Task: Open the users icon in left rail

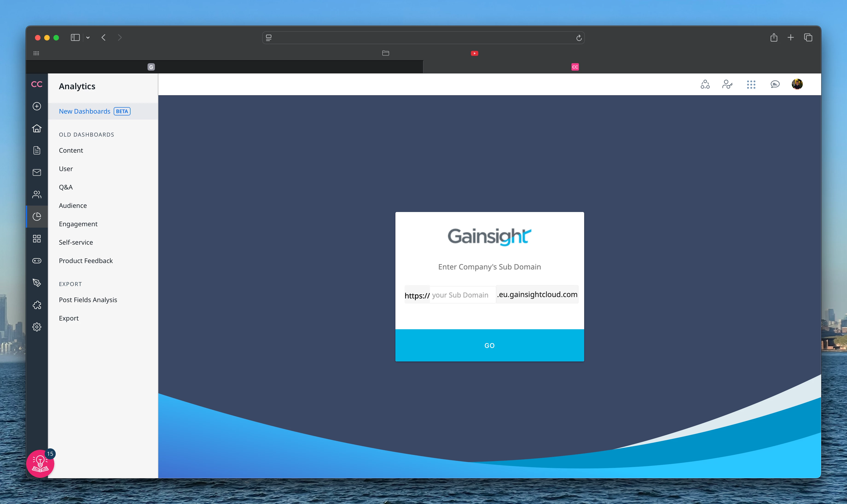Action: (37, 195)
